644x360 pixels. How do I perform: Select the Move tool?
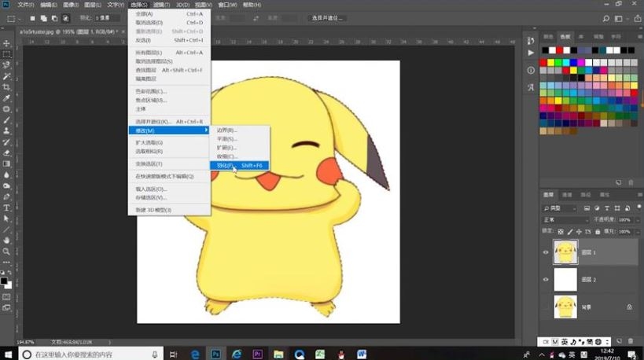pyautogui.click(x=6, y=43)
